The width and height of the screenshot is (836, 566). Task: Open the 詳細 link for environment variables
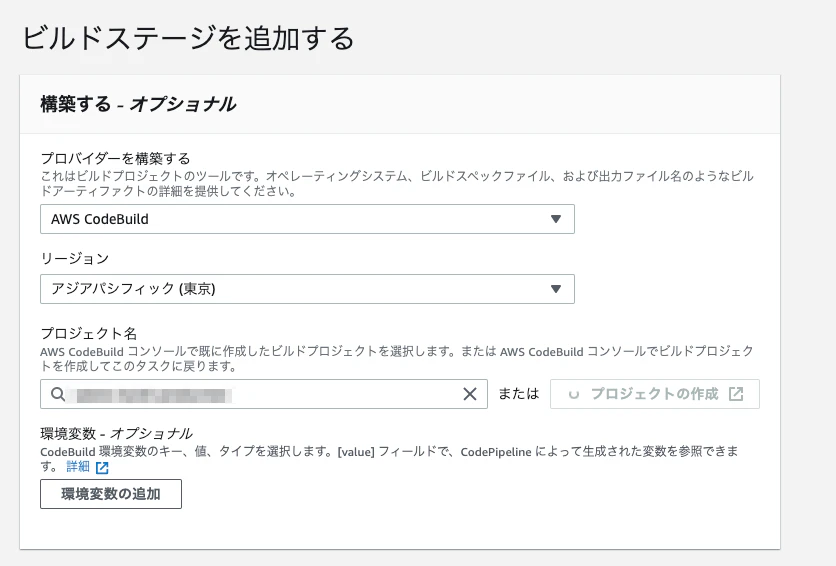pyautogui.click(x=78, y=467)
